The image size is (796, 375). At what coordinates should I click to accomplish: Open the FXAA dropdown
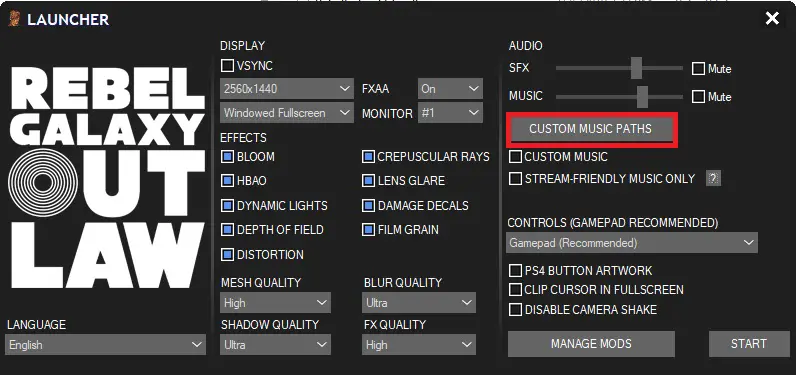click(450, 89)
